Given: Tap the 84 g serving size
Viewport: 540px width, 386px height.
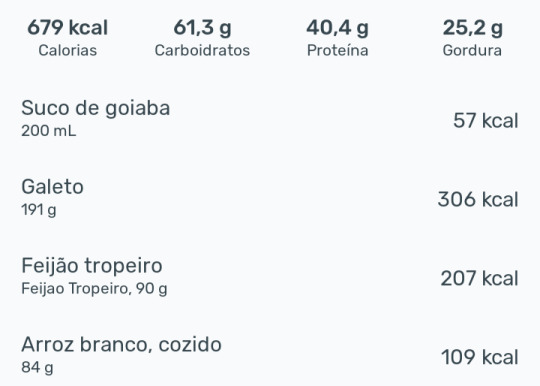Looking at the screenshot, I should pos(37,367).
